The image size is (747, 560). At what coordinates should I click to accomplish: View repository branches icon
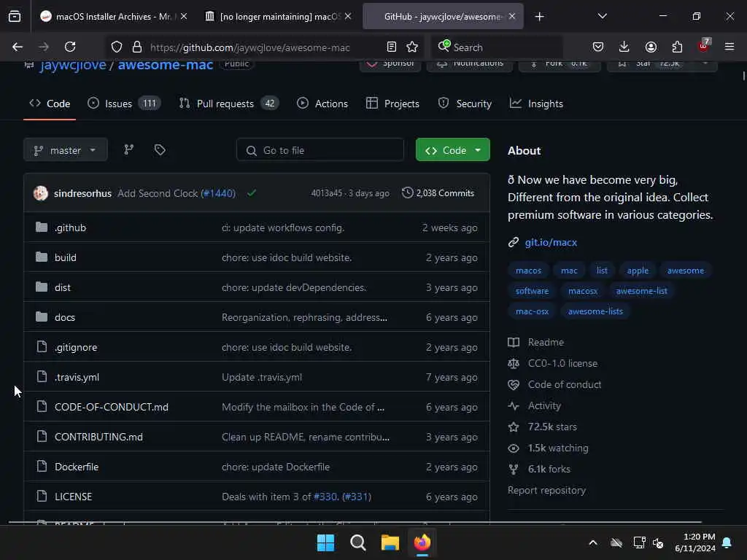coord(128,150)
